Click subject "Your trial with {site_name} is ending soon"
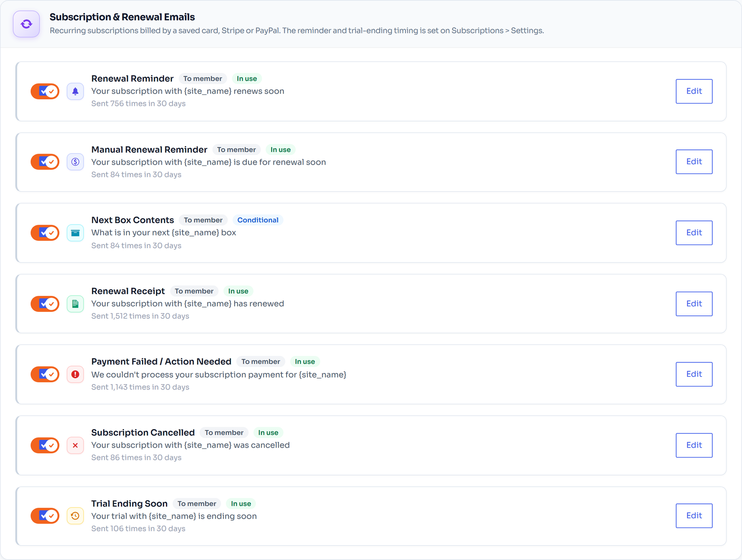Viewport: 742px width, 560px height. [x=174, y=516]
